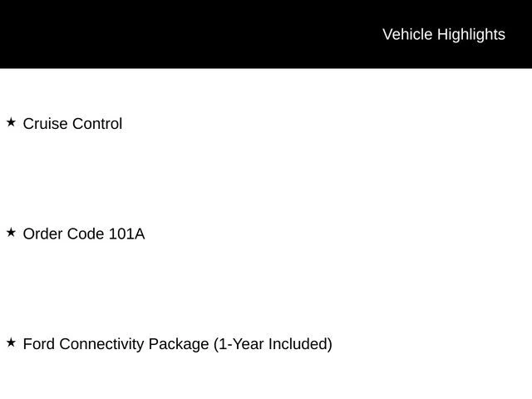Click the "(1-Year Included)" text
Viewport: 532px width, 399px height.
pos(273,344)
